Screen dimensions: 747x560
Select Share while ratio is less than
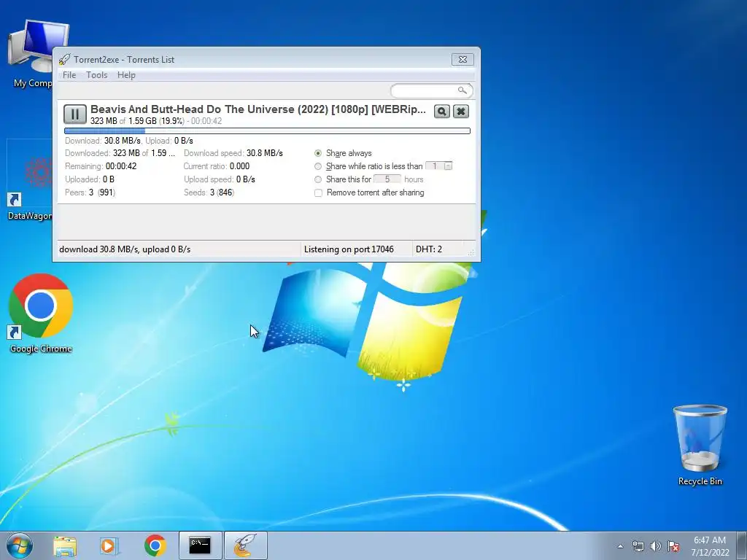tap(318, 166)
